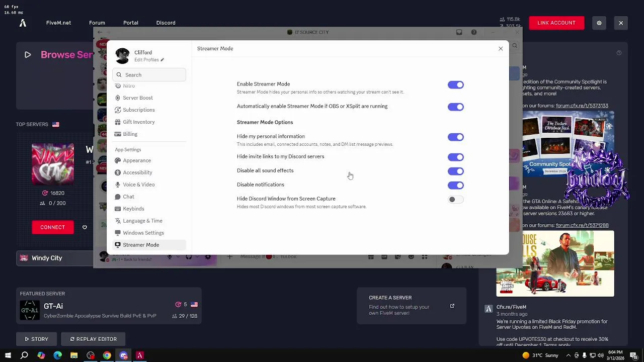Viewport: 644px width, 362px height.
Task: Click CONNECT button for top server
Action: pyautogui.click(x=52, y=227)
